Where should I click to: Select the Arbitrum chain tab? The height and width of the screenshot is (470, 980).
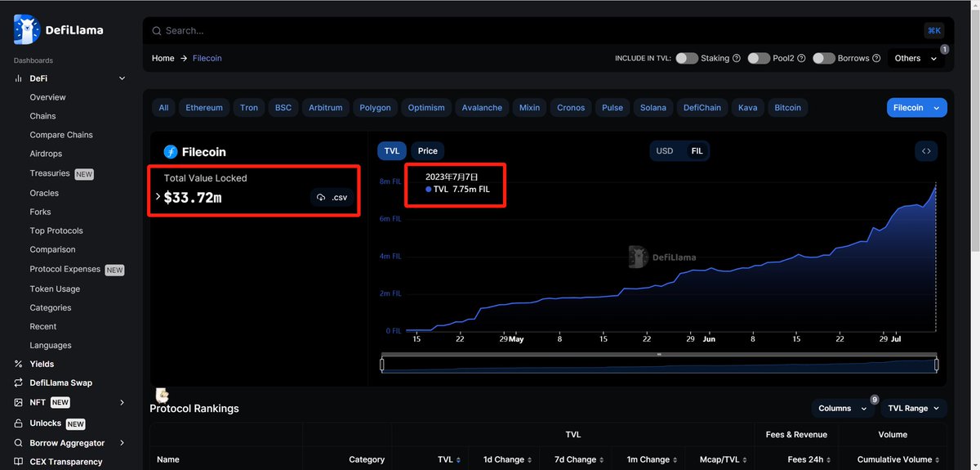[326, 108]
